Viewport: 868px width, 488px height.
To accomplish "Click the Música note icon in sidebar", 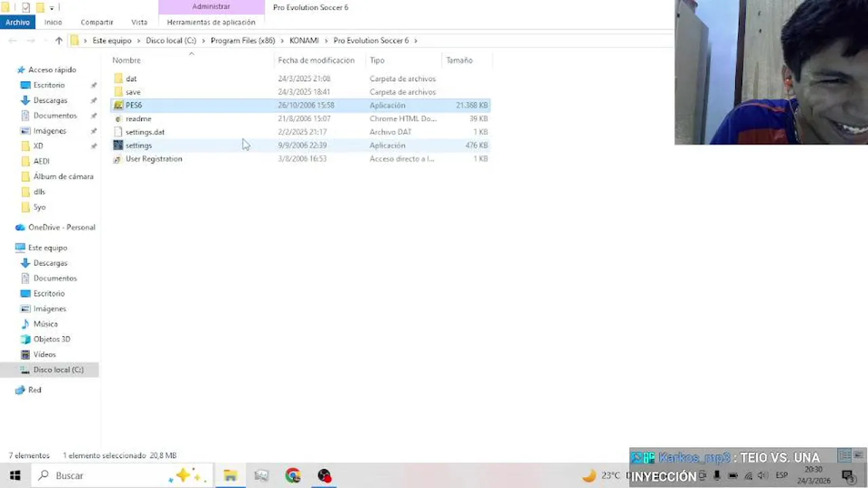I will (26, 324).
